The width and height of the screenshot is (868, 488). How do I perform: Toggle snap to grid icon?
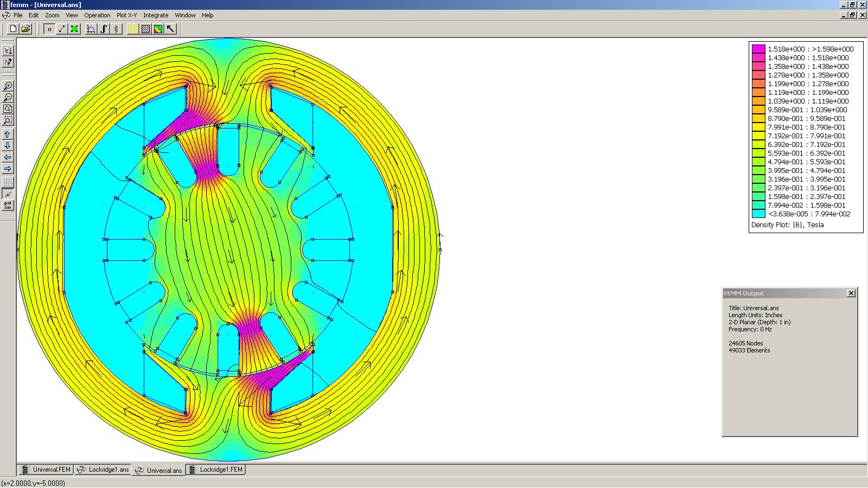pos(8,194)
